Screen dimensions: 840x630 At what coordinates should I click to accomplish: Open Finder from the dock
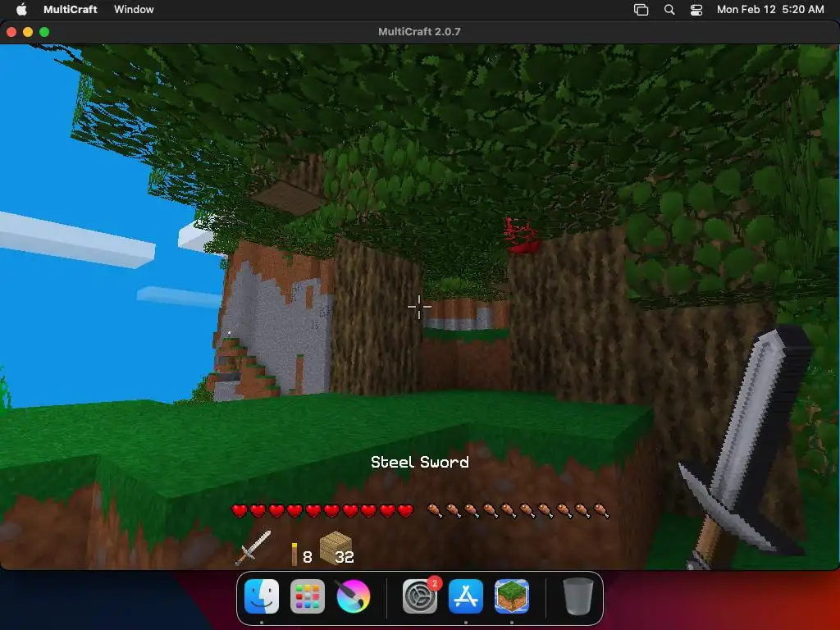click(x=262, y=596)
